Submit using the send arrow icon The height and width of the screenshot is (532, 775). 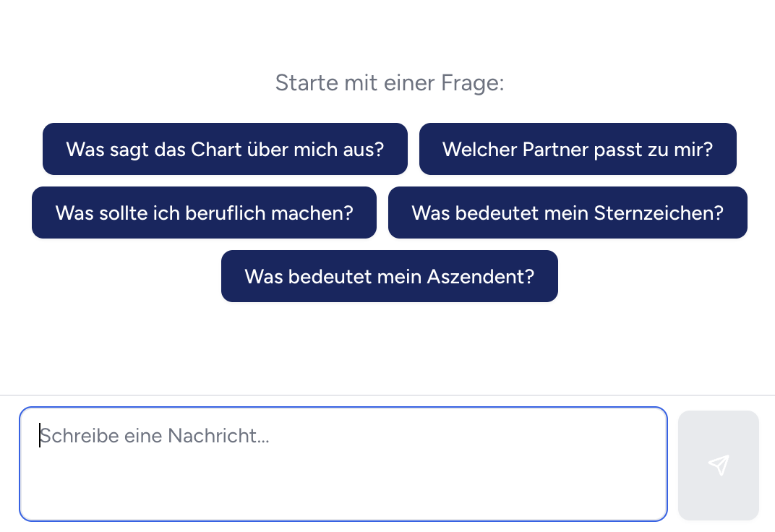click(718, 465)
